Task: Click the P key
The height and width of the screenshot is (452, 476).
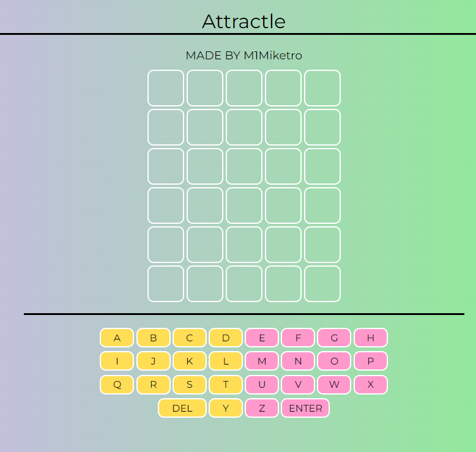Action: point(371,361)
